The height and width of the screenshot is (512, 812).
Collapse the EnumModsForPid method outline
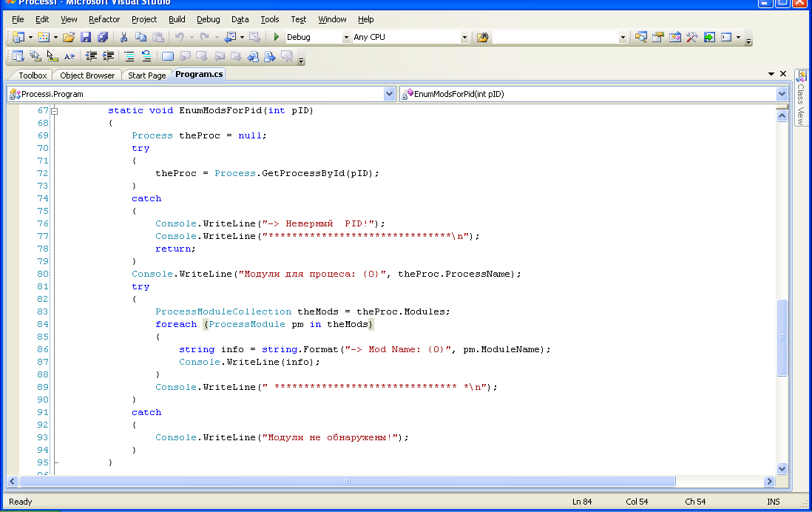click(x=55, y=111)
